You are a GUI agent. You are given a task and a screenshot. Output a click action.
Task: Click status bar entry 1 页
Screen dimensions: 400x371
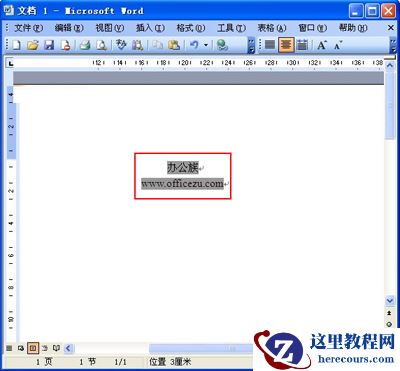point(44,362)
